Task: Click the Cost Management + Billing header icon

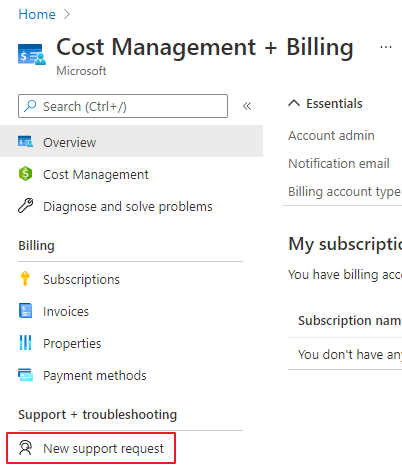Action: (32, 54)
